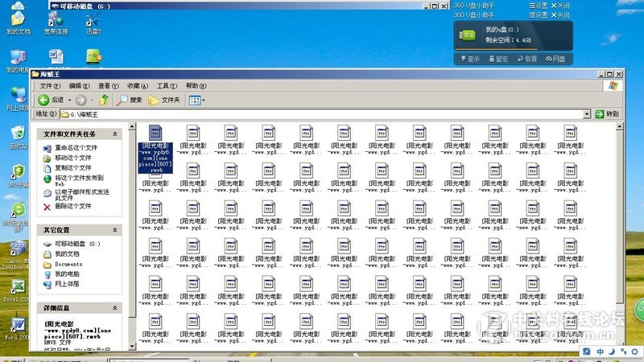Open 宽带连接 desktop icon
This screenshot has height=362, width=644.
coord(56,23)
